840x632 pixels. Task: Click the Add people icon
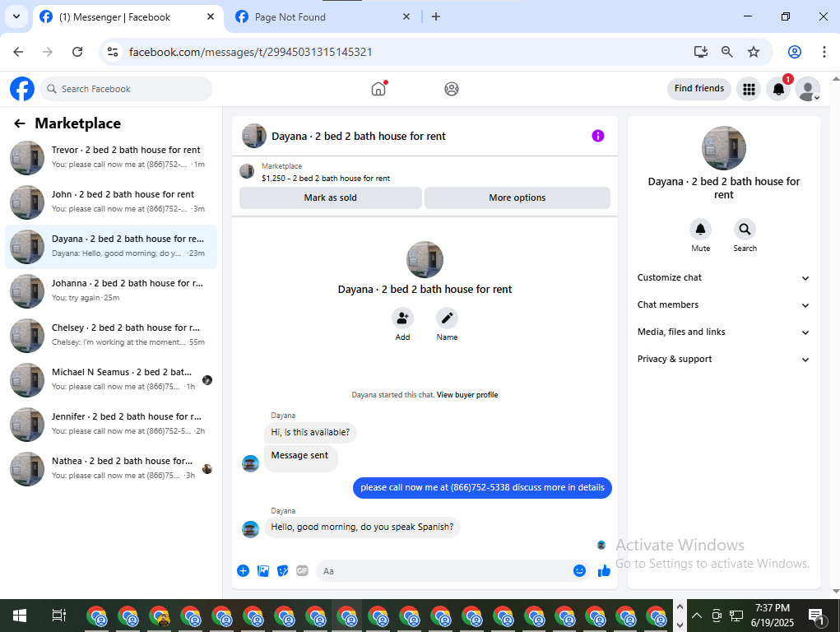click(x=402, y=318)
